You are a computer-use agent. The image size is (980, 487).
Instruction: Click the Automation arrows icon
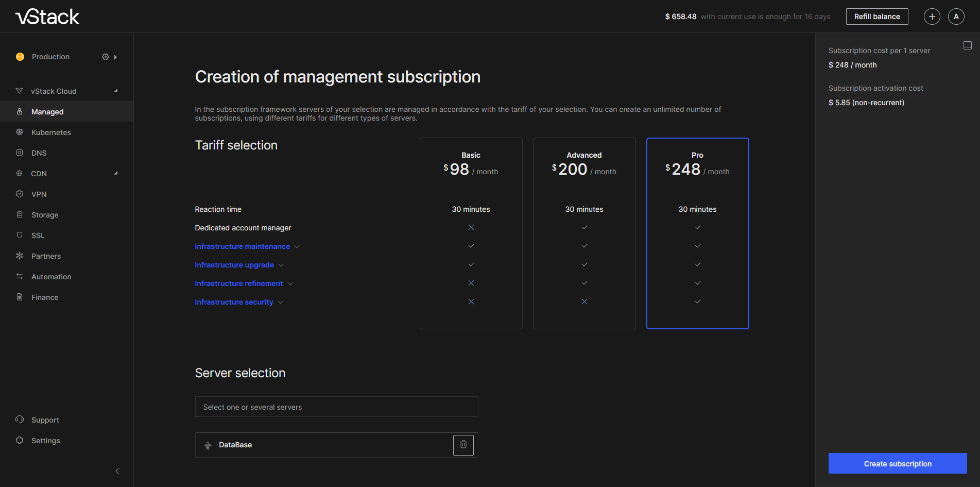click(20, 276)
